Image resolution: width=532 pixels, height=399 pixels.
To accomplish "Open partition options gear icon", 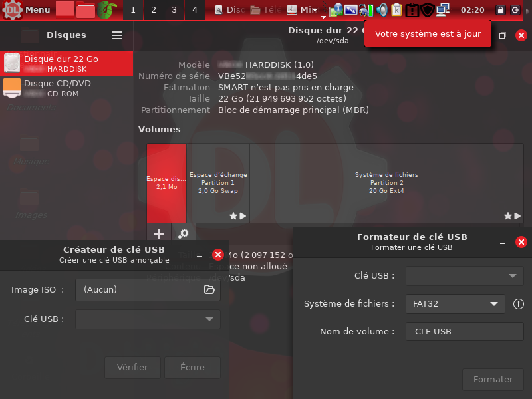I will [x=184, y=233].
